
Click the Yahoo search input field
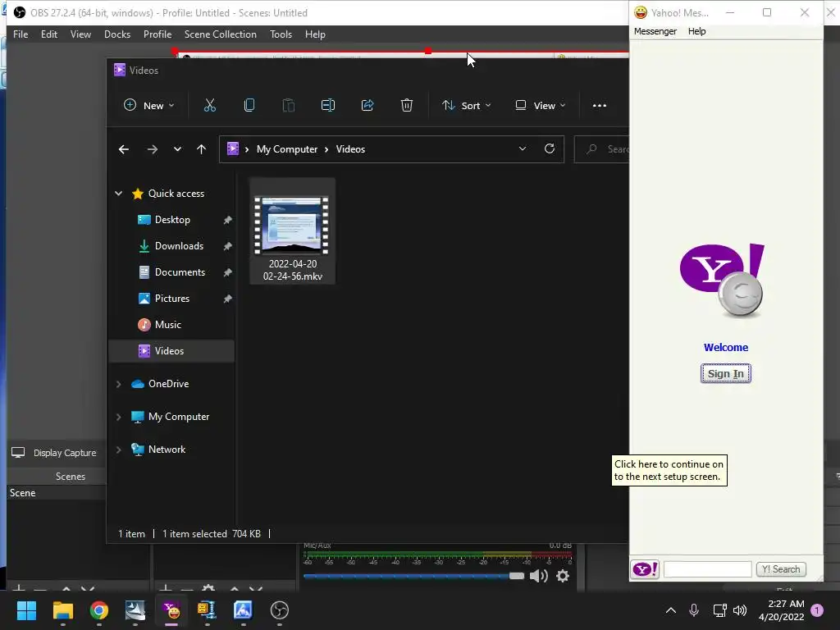pos(707,569)
